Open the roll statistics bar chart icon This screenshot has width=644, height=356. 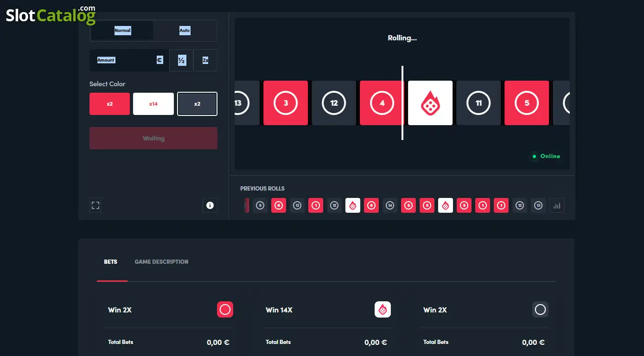(557, 205)
